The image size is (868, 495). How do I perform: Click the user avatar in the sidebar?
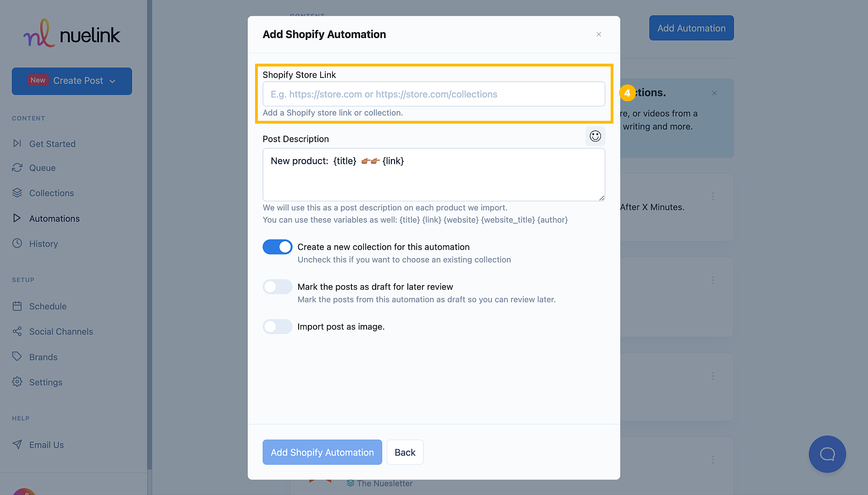click(24, 492)
